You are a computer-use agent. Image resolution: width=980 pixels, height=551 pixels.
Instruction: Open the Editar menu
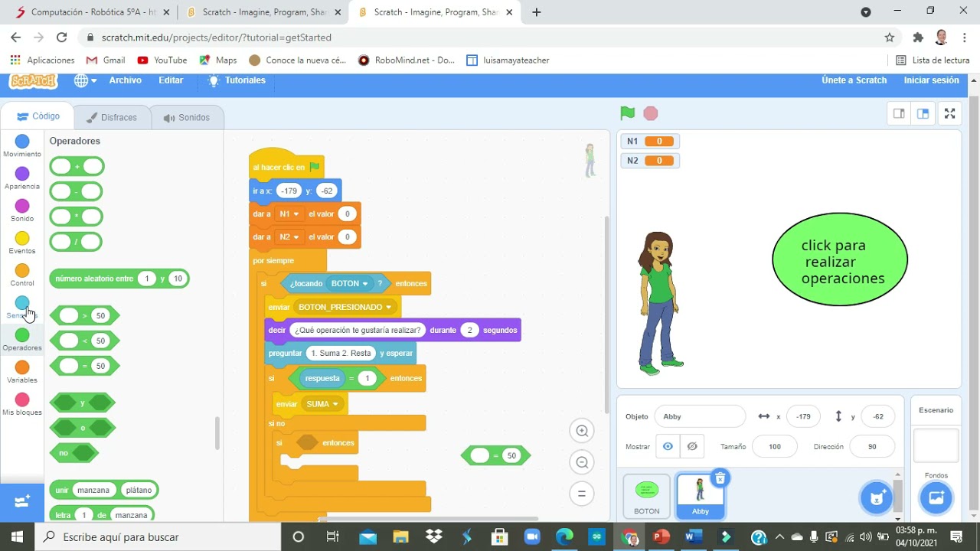[x=171, y=80]
